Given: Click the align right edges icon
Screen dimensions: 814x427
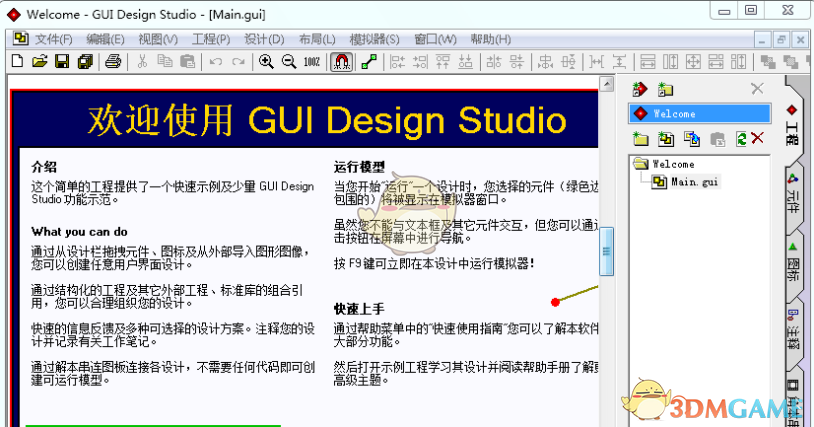Looking at the screenshot, I should (x=420, y=62).
